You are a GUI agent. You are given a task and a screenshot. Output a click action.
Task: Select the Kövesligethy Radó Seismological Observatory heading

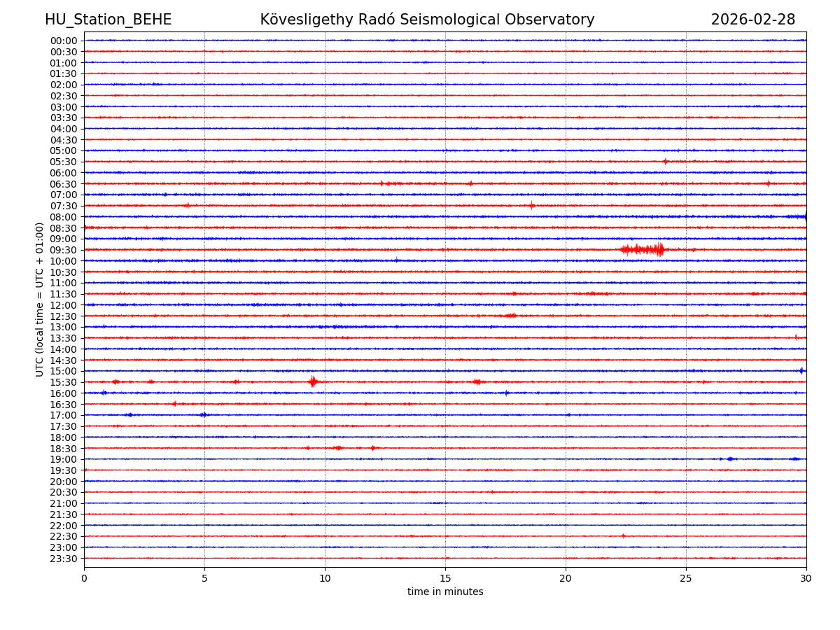click(x=427, y=20)
